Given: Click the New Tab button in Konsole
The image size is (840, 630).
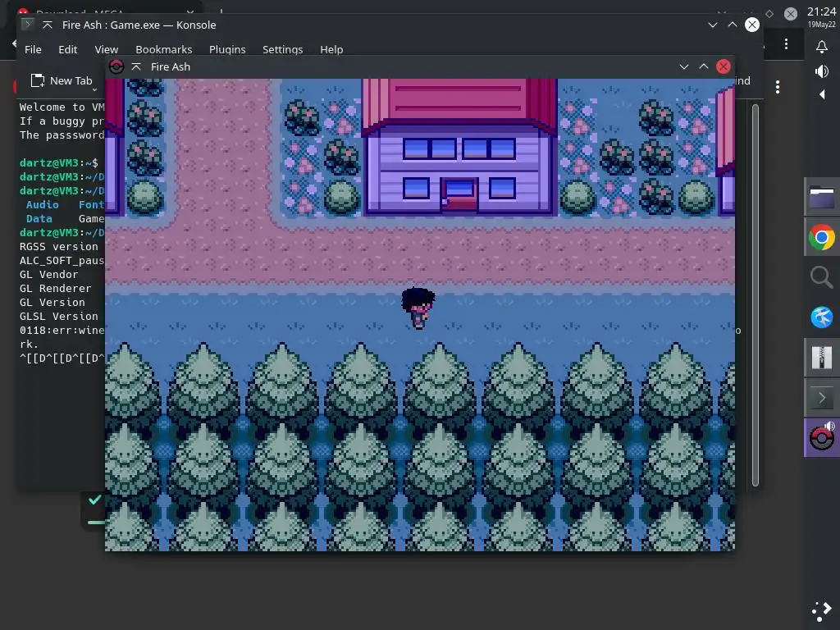Looking at the screenshot, I should click(x=61, y=81).
